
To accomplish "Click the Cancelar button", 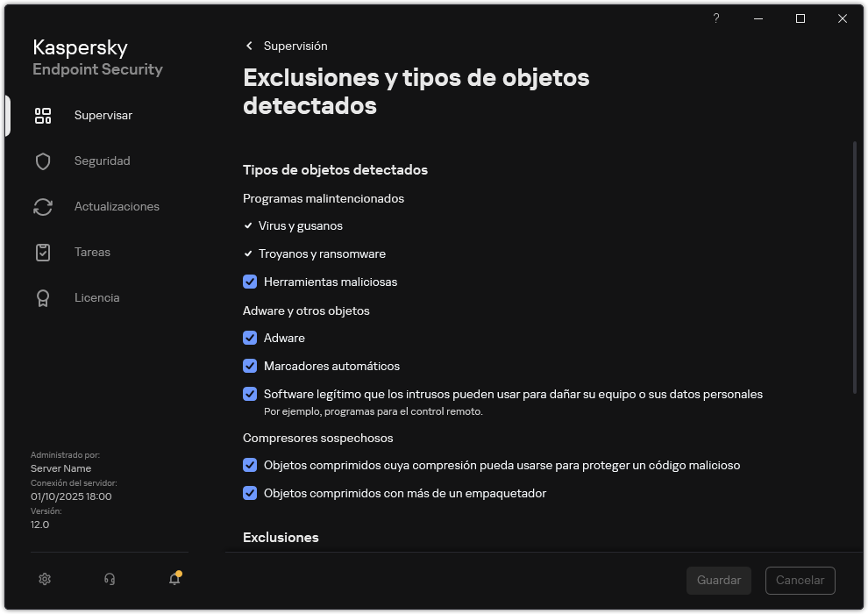I will [800, 580].
